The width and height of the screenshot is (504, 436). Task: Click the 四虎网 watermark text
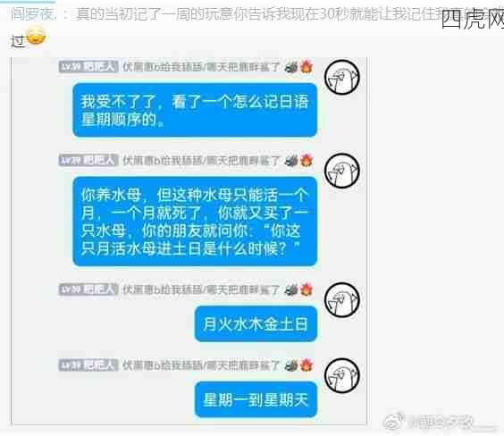coord(473,19)
